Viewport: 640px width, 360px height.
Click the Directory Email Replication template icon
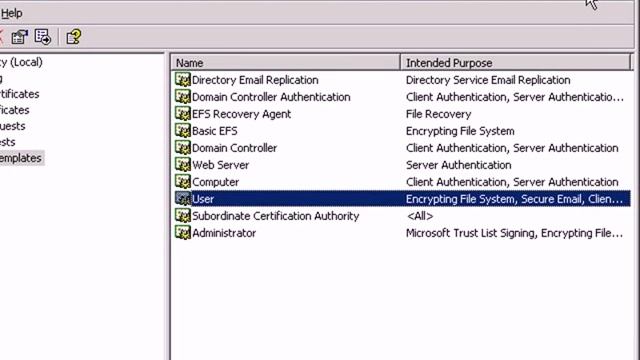tap(182, 80)
